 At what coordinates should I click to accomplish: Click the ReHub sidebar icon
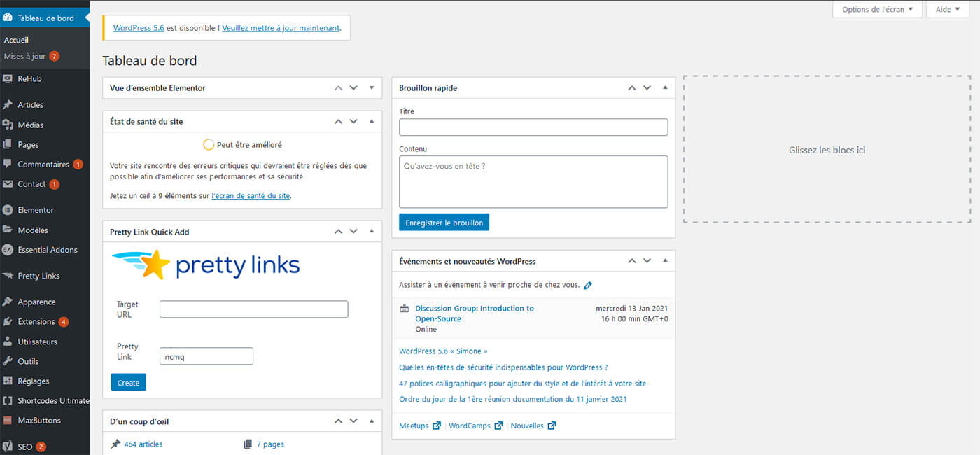(8, 79)
